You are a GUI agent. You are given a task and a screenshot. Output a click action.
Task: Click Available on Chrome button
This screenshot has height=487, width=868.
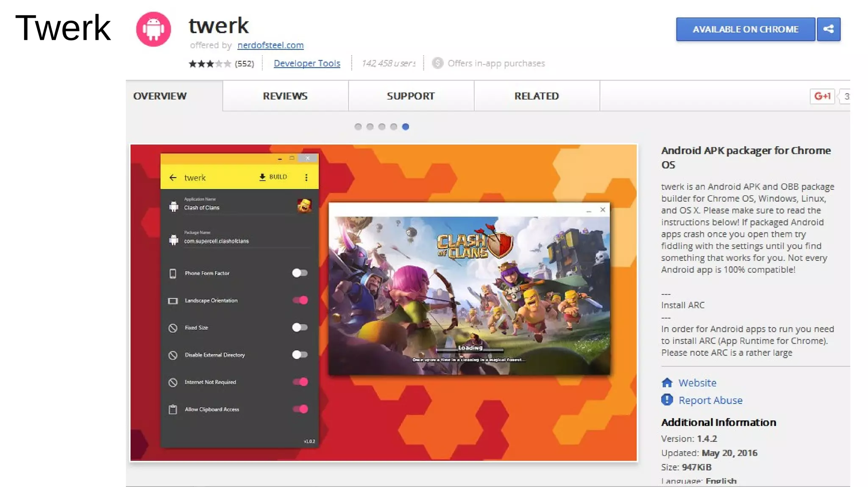pyautogui.click(x=745, y=29)
